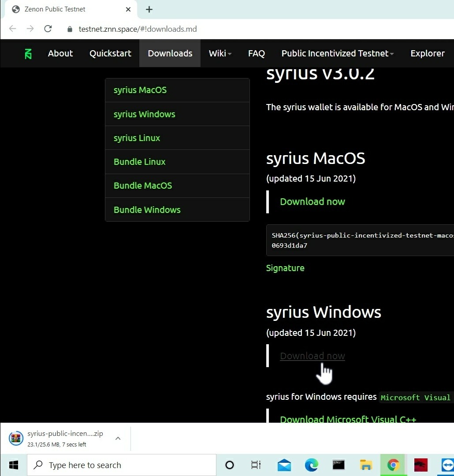Expand the Wiki dropdown menu
This screenshot has width=454, height=476.
(x=220, y=53)
